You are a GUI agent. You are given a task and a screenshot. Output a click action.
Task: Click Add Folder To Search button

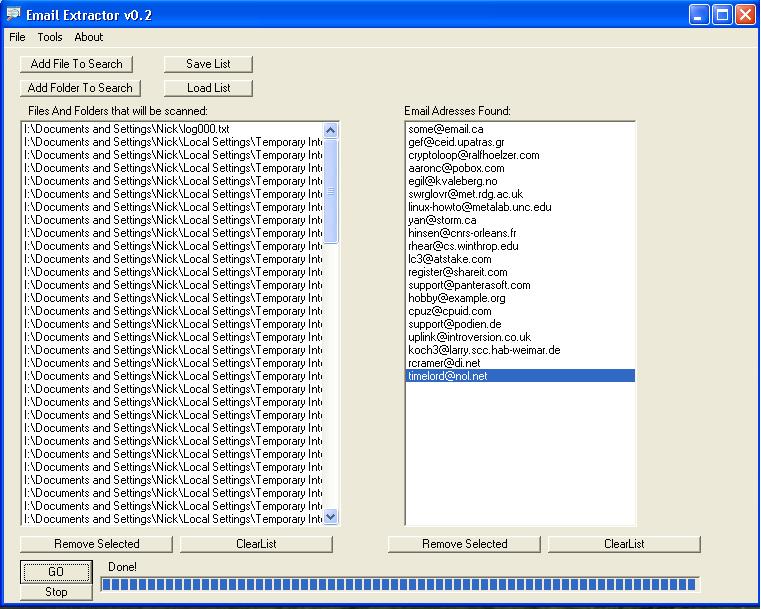point(80,88)
